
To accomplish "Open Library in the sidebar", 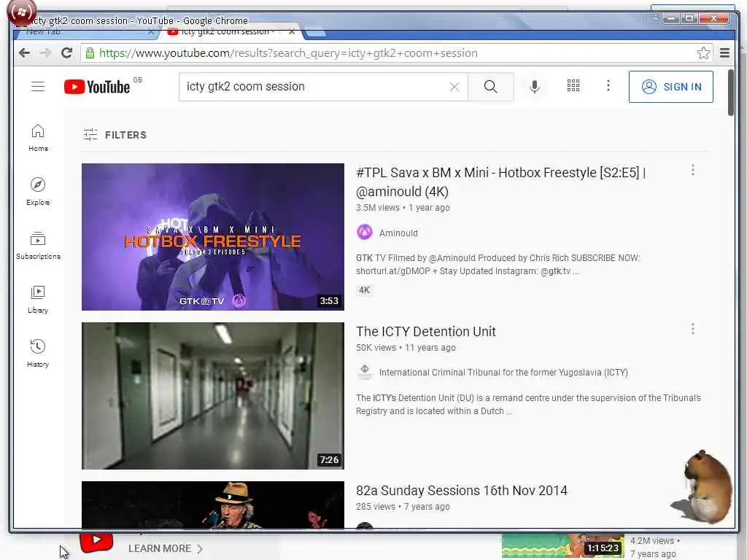I will pos(38,300).
